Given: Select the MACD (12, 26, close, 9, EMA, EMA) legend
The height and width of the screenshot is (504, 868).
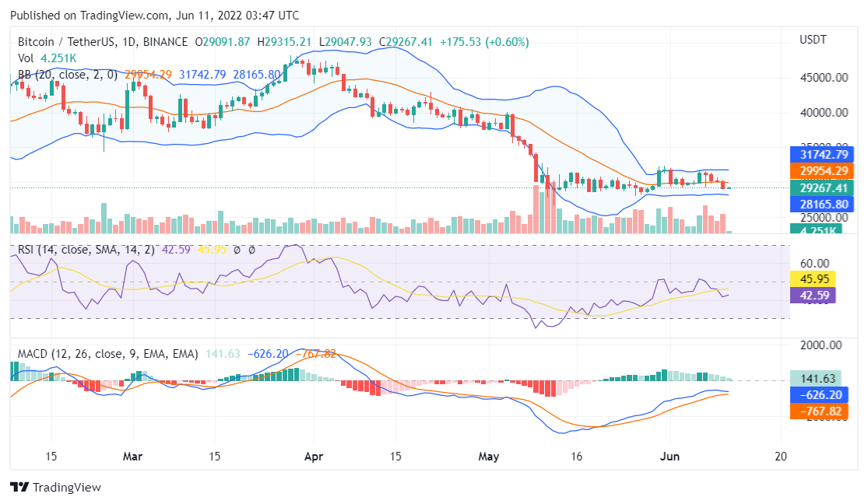Looking at the screenshot, I should [x=108, y=354].
